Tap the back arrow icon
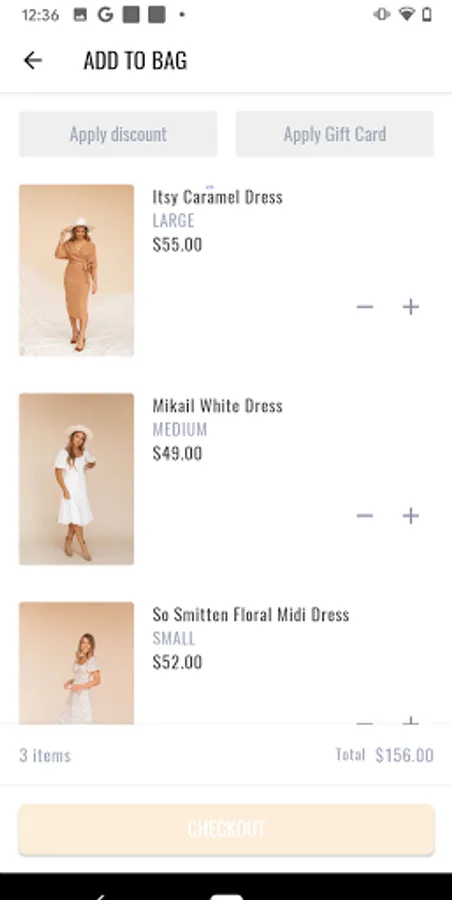452x900 pixels. [33, 60]
